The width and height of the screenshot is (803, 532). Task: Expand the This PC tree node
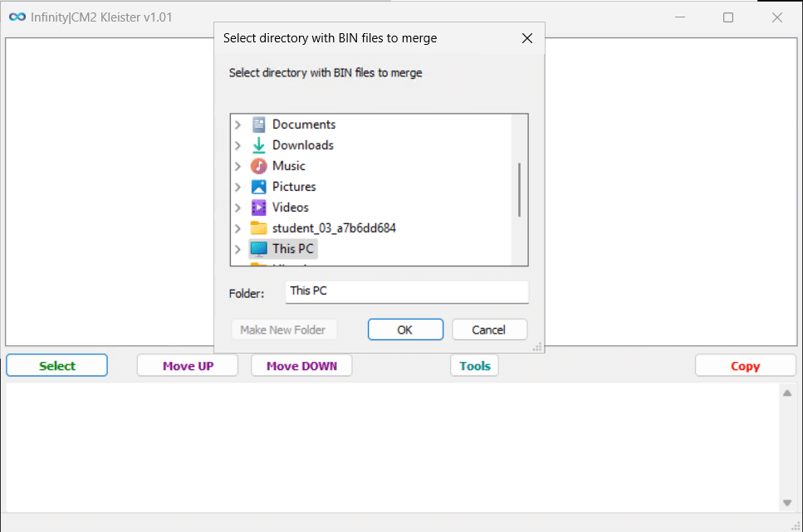(238, 249)
